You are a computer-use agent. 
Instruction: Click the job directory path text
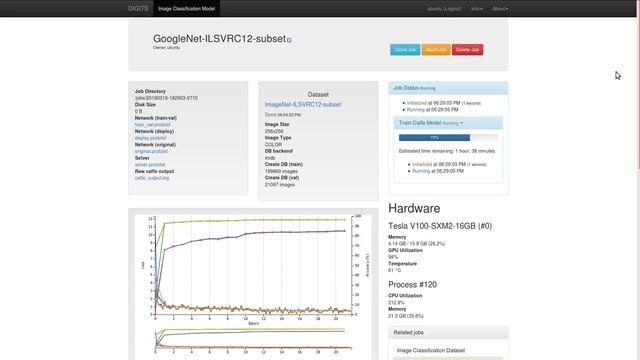click(166, 98)
